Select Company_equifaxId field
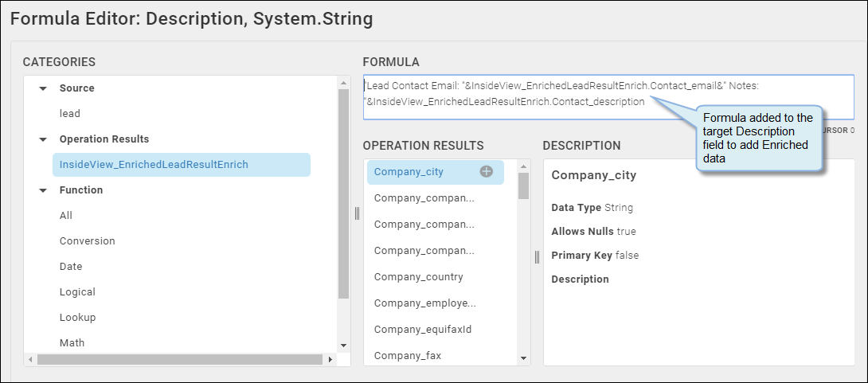The image size is (868, 383). click(x=423, y=330)
